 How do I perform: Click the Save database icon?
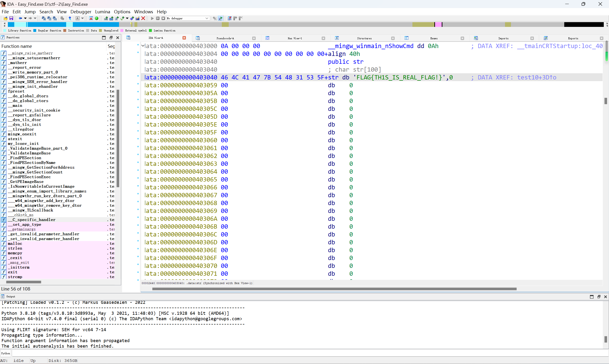coord(11,18)
